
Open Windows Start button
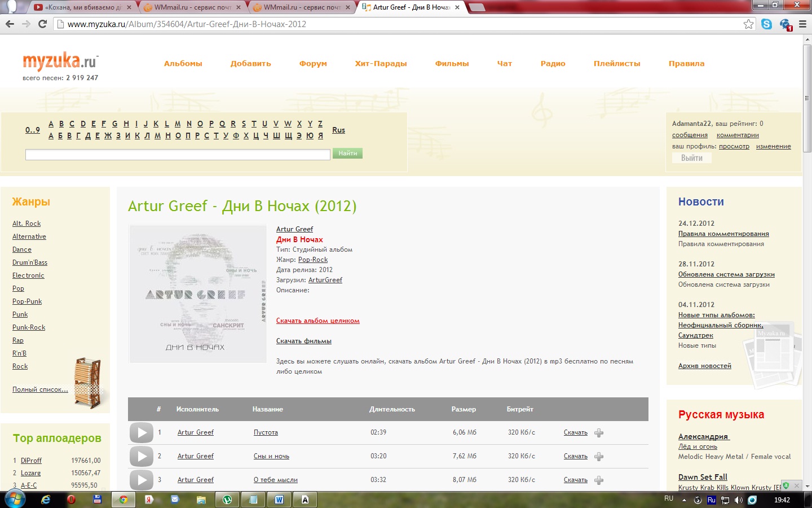(x=14, y=500)
